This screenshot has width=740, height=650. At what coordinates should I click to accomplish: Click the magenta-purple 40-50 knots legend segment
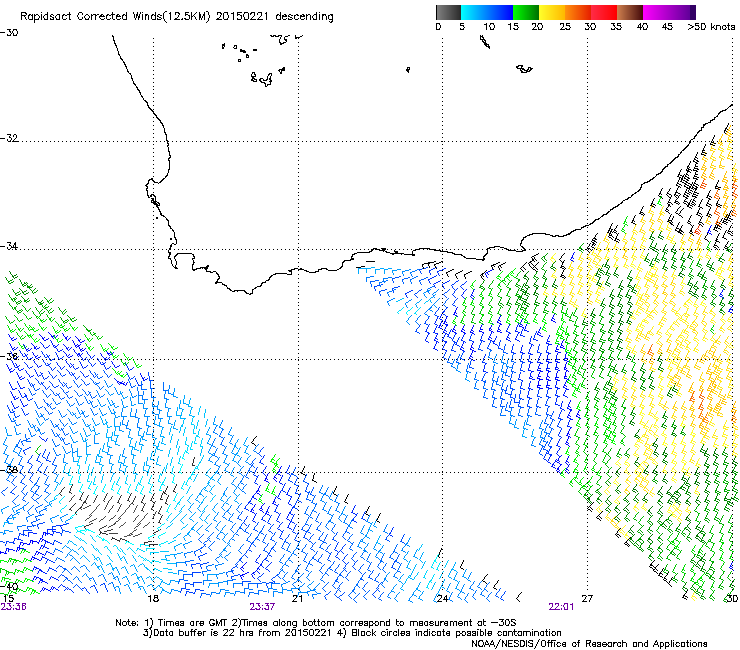click(669, 12)
